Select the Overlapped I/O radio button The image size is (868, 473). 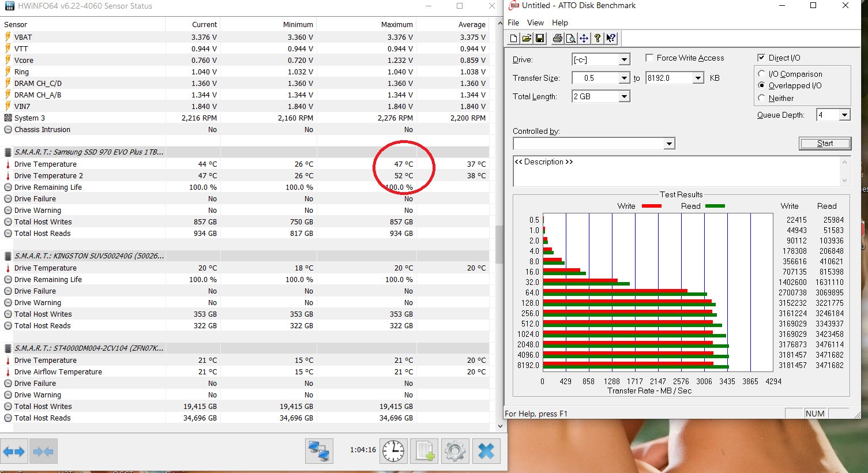762,85
